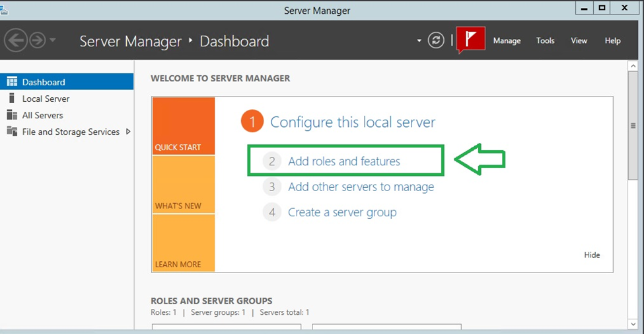This screenshot has width=644, height=334.
Task: Click Configure this local server link
Action: click(353, 122)
